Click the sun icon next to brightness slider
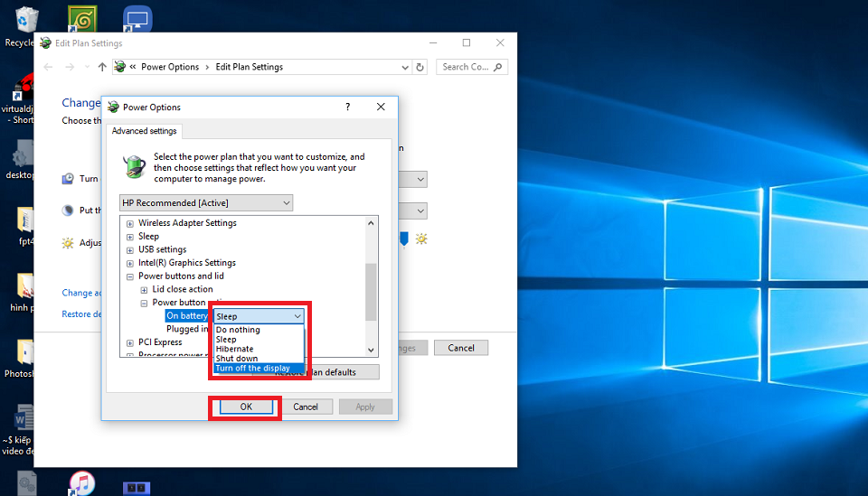 click(x=422, y=239)
